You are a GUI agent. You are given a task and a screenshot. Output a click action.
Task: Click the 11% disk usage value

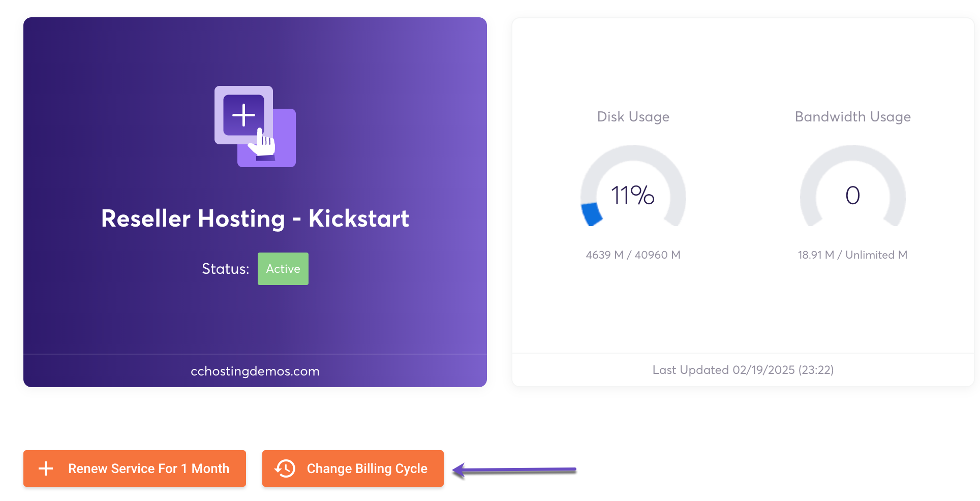point(632,196)
